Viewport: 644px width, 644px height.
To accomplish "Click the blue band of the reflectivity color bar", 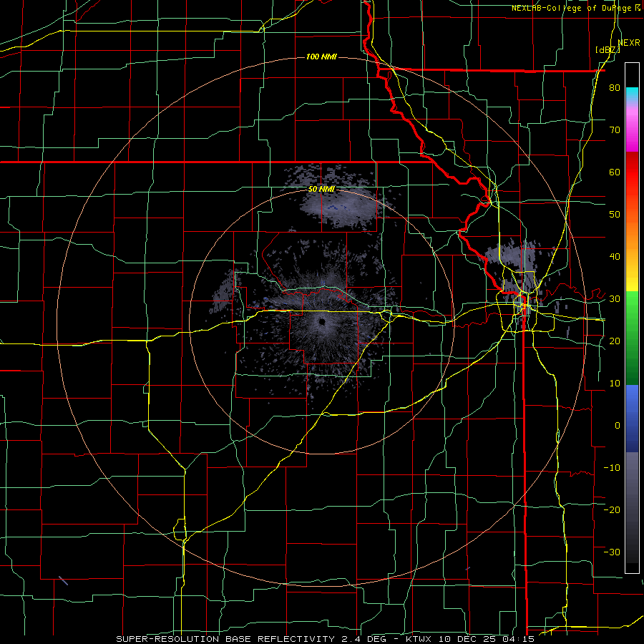I will [632, 418].
